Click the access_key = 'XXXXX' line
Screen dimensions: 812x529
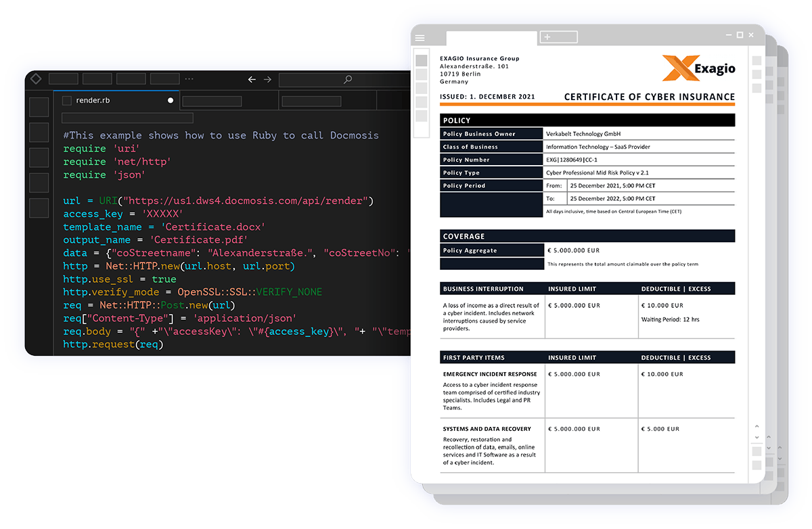[123, 214]
